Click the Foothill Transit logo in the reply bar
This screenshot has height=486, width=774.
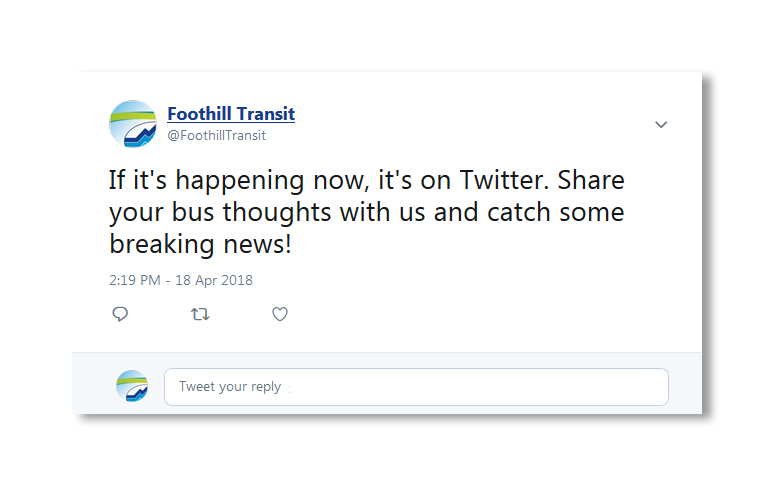click(132, 386)
